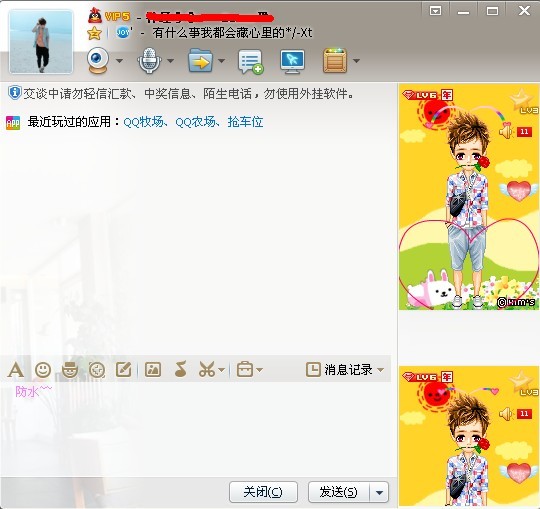The width and height of the screenshot is (540, 509).
Task: Click the 发送(S) send button
Action: coord(339,492)
